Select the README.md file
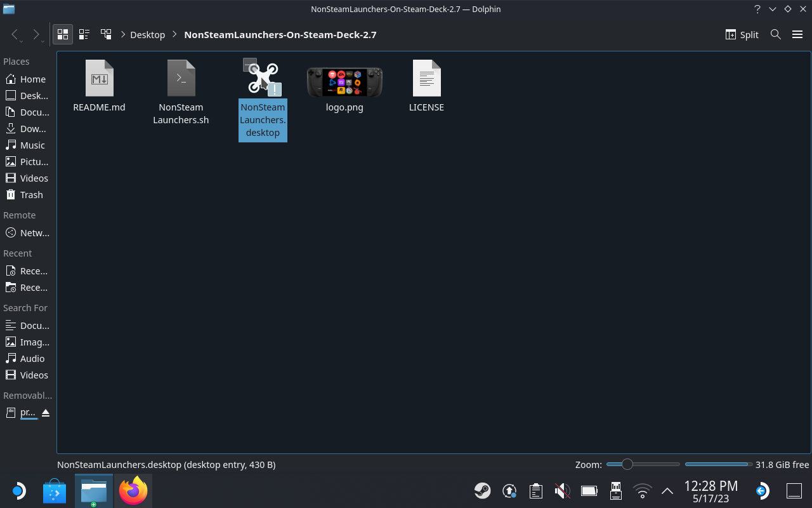 (x=99, y=87)
